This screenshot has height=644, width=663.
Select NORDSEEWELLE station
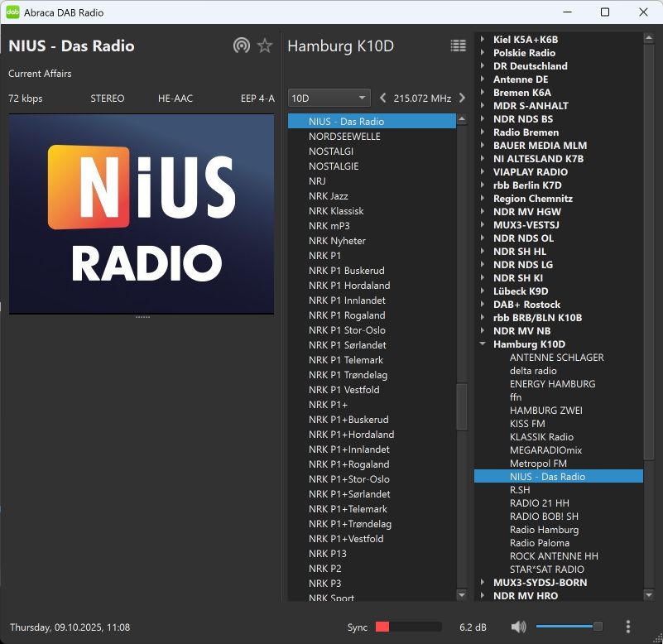(x=344, y=137)
